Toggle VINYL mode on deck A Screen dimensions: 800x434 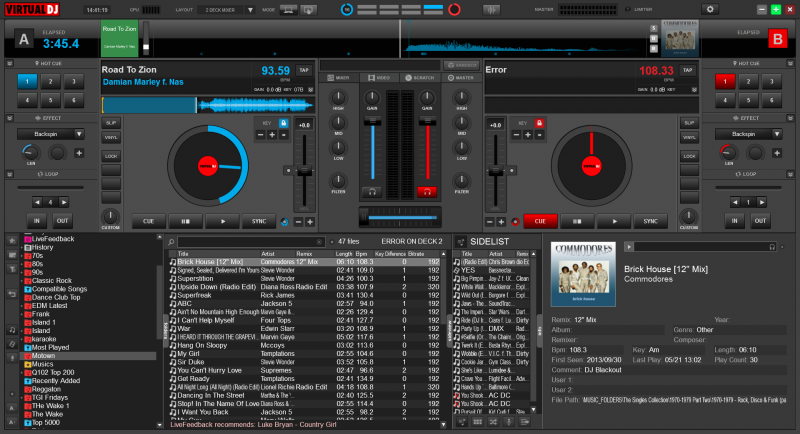111,137
